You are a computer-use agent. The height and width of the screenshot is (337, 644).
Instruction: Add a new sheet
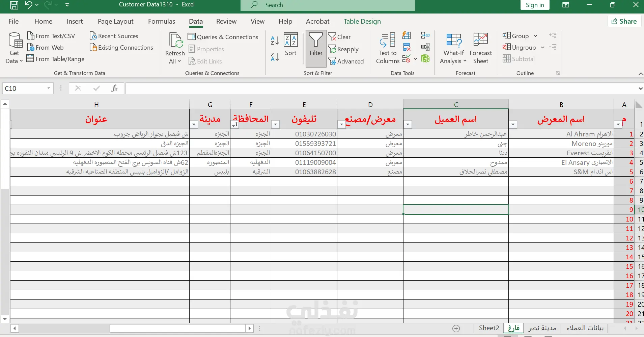pyautogui.click(x=456, y=328)
